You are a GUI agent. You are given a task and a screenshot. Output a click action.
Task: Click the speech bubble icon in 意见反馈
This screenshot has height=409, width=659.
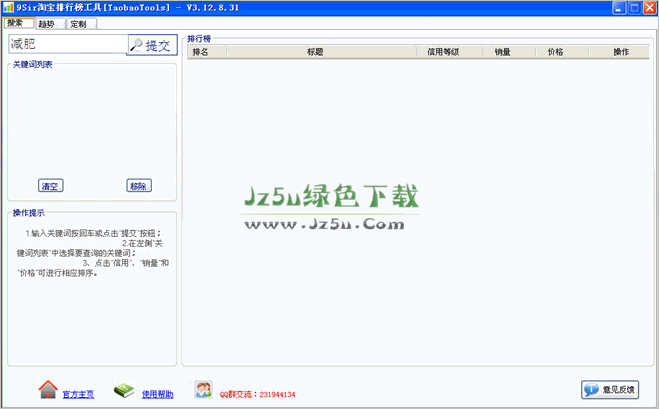[x=591, y=390]
